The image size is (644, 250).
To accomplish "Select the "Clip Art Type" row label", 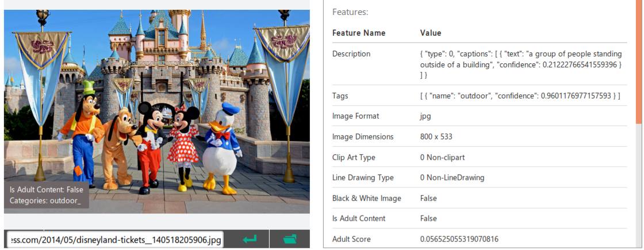I will 354,157.
